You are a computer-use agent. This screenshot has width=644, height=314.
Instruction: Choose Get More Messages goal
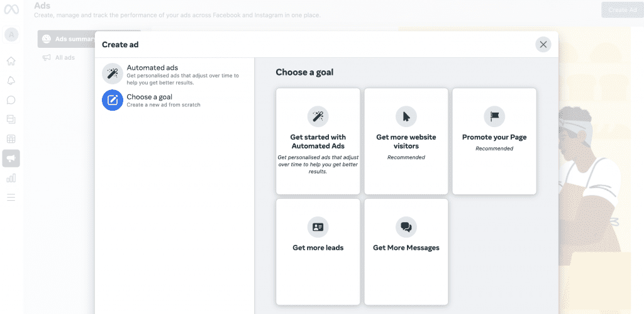(406, 252)
